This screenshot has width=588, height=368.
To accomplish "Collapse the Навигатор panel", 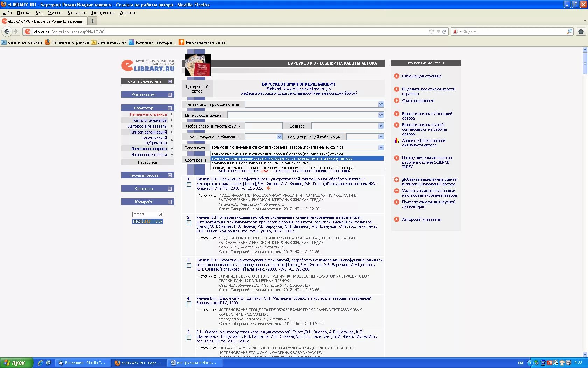I will (170, 108).
